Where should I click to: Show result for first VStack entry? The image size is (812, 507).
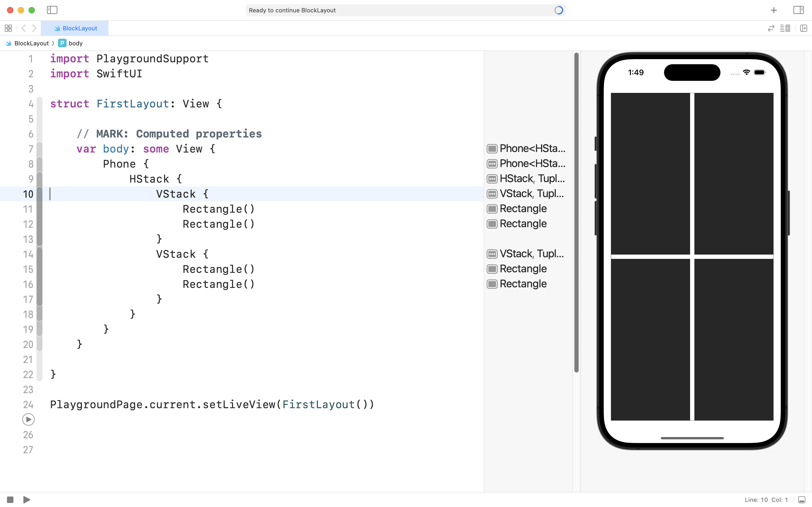tap(492, 194)
